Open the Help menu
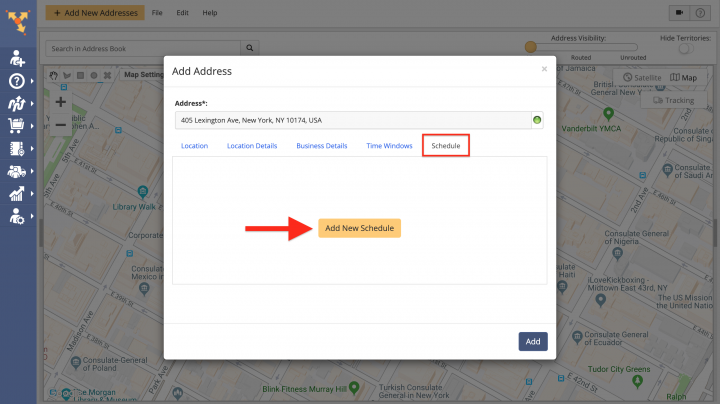 (210, 13)
